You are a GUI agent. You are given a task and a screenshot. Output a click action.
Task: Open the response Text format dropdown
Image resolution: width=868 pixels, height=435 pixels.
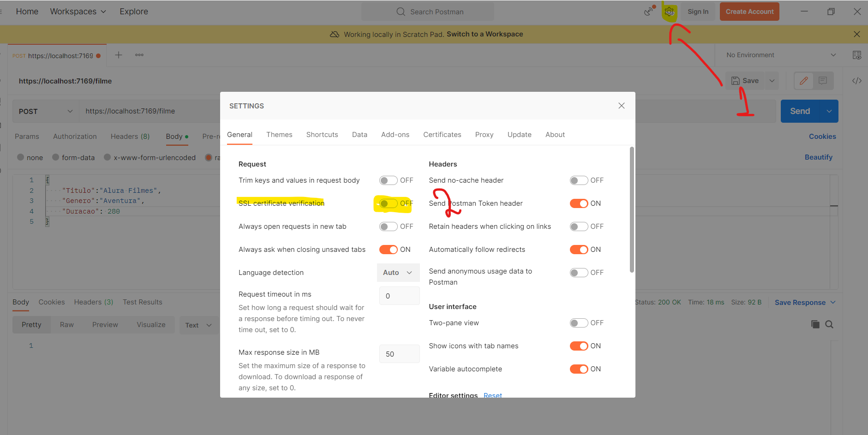pos(199,325)
